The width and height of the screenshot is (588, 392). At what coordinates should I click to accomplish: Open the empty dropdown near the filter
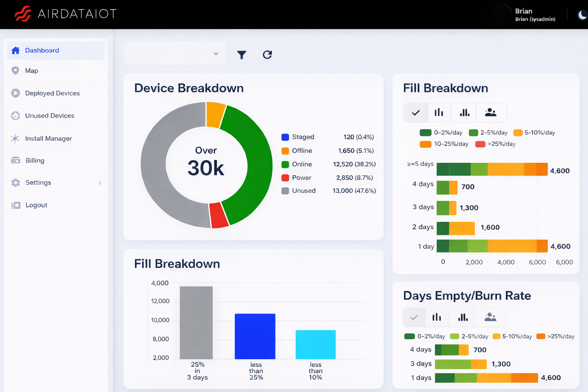tap(175, 53)
